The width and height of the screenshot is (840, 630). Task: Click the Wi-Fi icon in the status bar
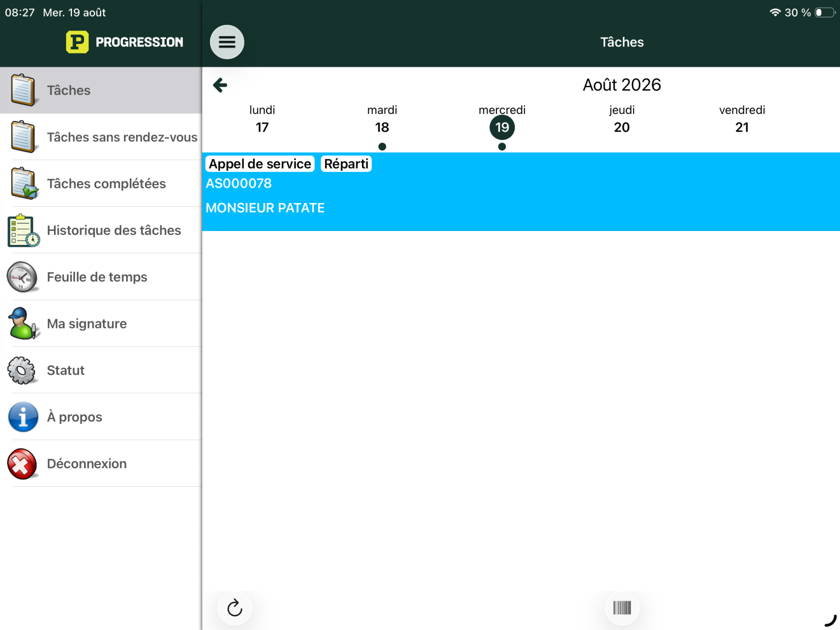point(775,12)
